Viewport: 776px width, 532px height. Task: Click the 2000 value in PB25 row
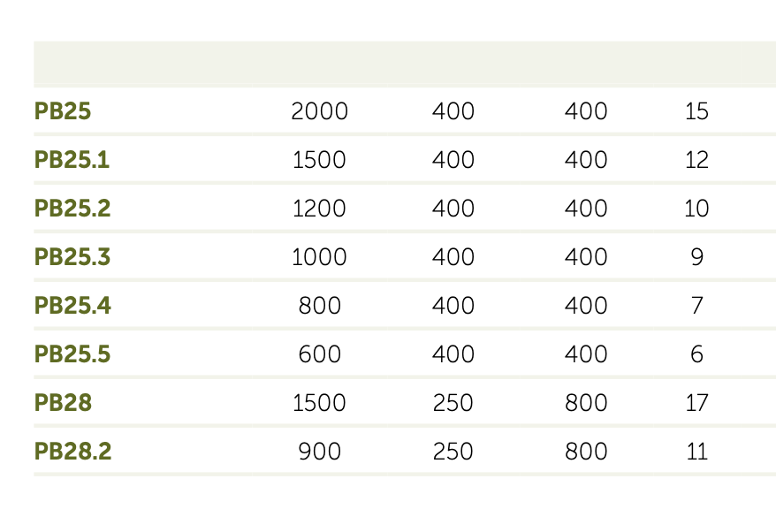[319, 111]
